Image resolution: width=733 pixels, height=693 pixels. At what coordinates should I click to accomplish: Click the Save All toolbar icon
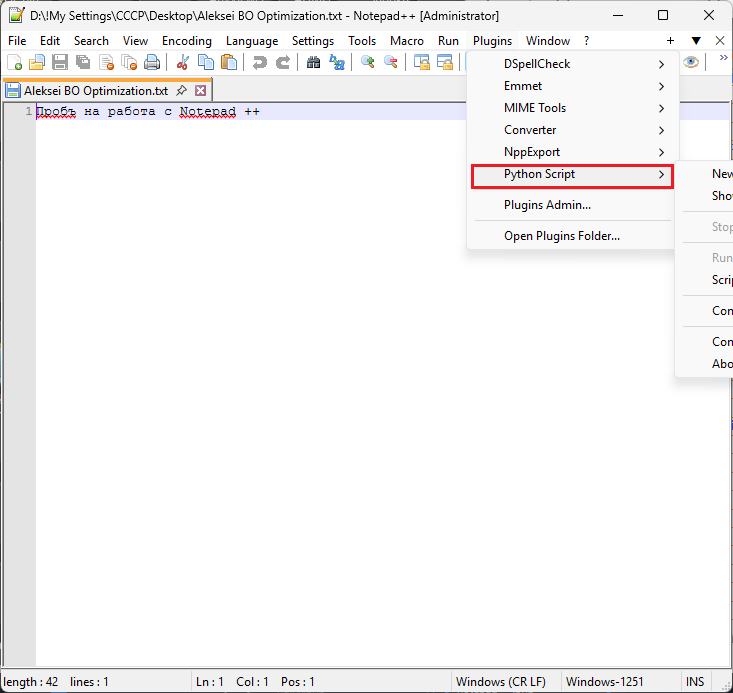(83, 62)
